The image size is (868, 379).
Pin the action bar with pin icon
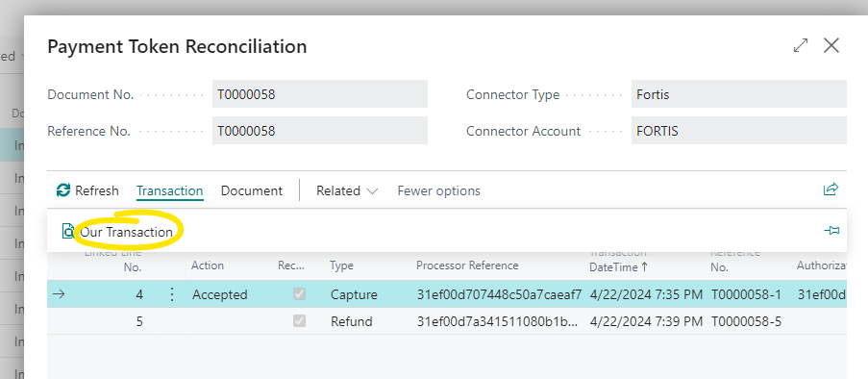coord(831,231)
